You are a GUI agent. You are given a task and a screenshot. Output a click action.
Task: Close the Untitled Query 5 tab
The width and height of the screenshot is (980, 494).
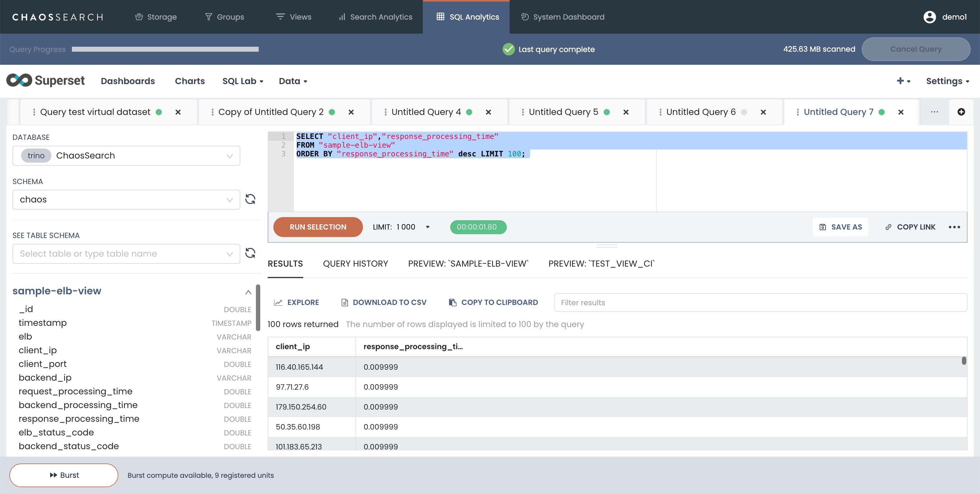[x=626, y=112]
